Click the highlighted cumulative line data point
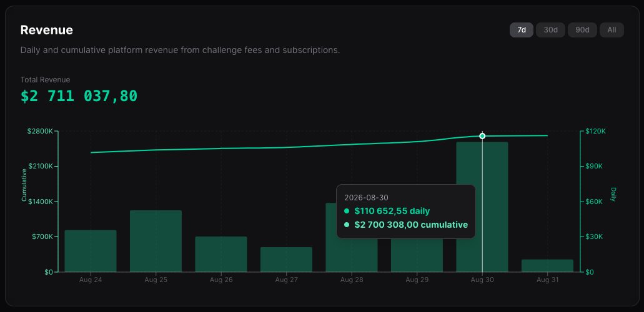 click(x=482, y=136)
